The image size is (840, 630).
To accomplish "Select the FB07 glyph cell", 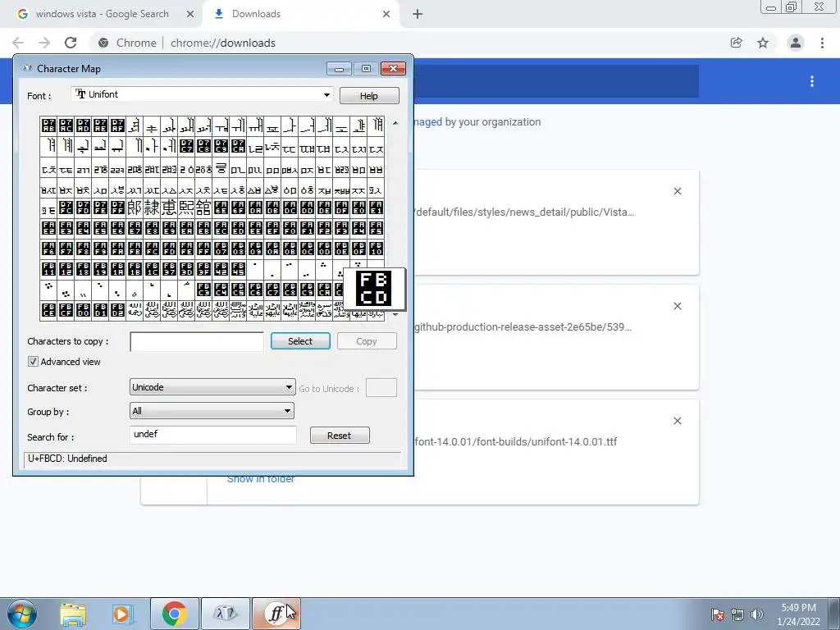I will click(221, 249).
